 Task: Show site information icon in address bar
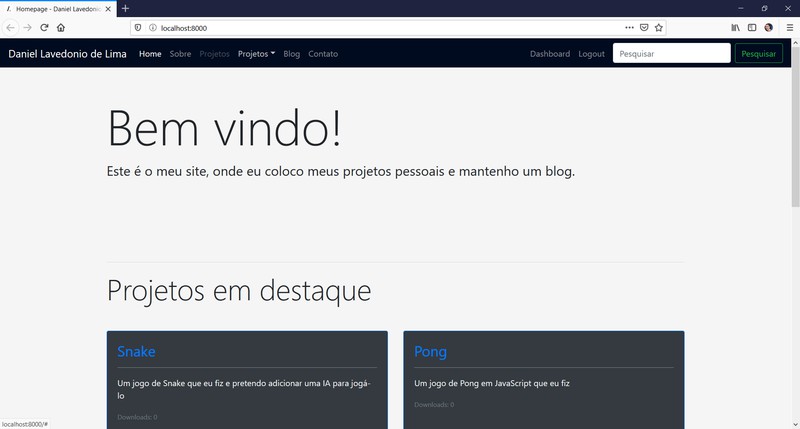[x=152, y=28]
